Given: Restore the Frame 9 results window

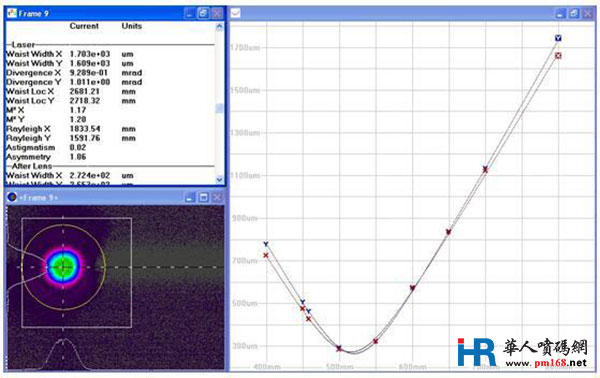Looking at the screenshot, I should tap(203, 13).
